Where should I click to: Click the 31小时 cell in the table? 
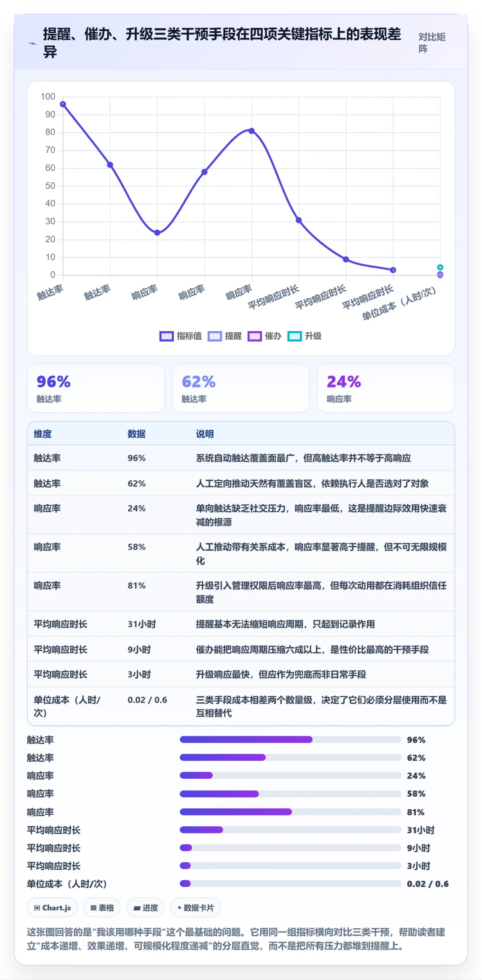(142, 624)
